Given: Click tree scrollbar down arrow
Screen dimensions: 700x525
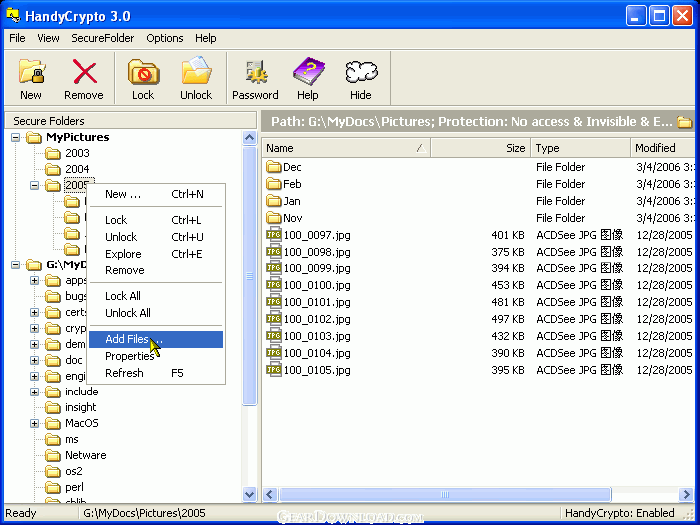Looking at the screenshot, I should click(x=250, y=494).
